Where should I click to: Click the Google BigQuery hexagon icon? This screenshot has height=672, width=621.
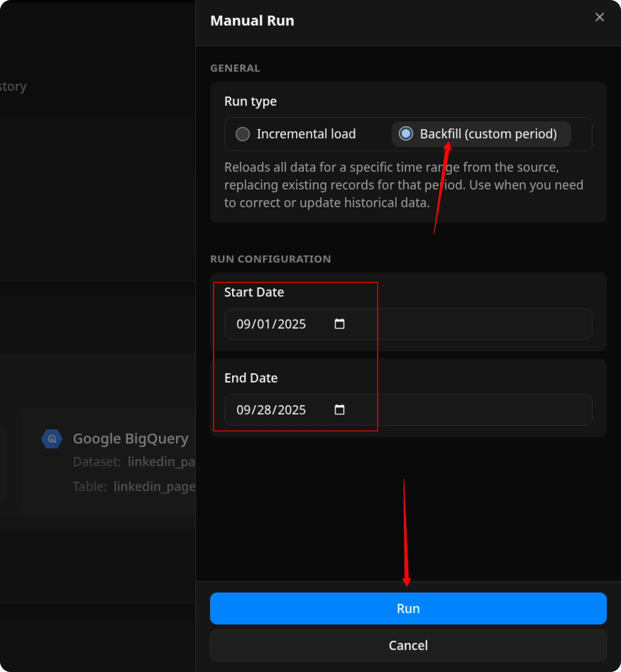(x=52, y=439)
